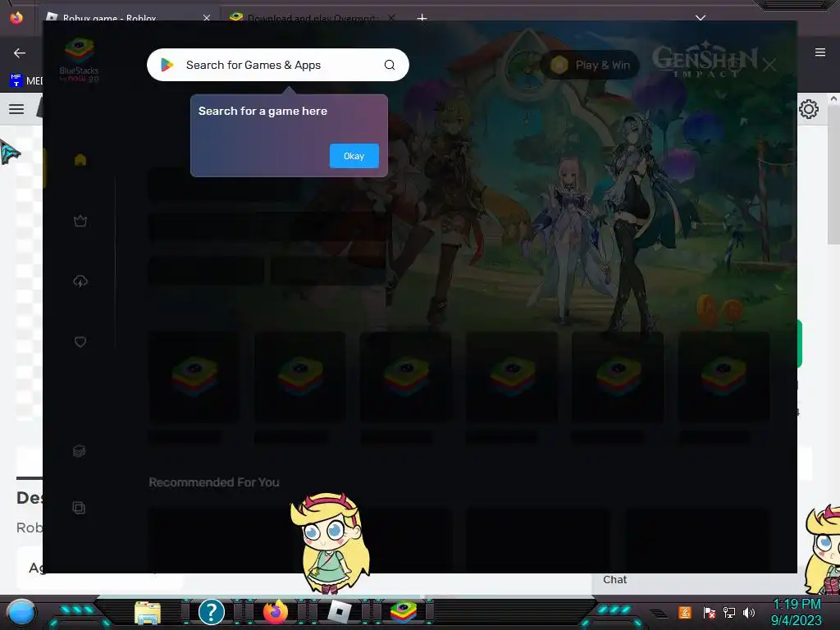Close the Robux game - Roblox tab

tap(207, 18)
